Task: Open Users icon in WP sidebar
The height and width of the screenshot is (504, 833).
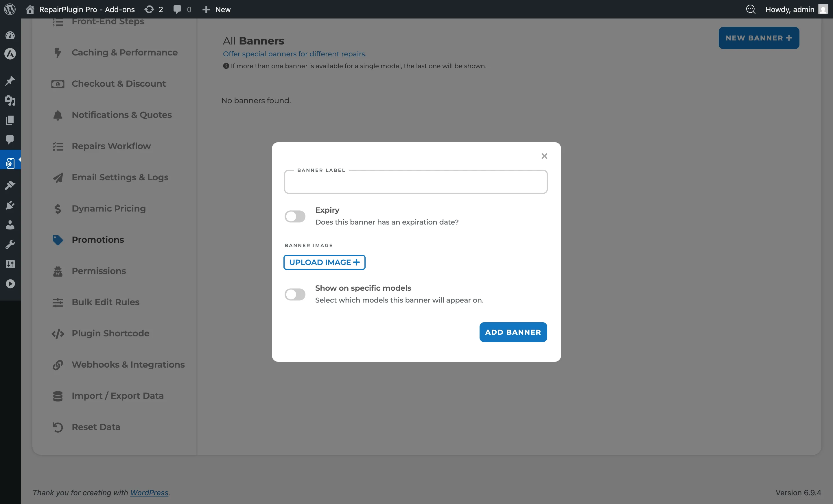Action: 10,225
